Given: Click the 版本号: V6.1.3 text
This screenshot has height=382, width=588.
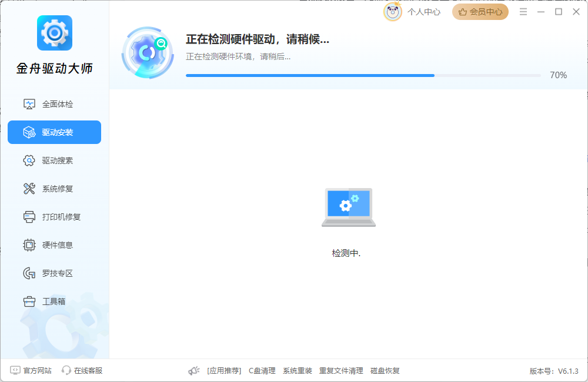Looking at the screenshot, I should tap(554, 371).
